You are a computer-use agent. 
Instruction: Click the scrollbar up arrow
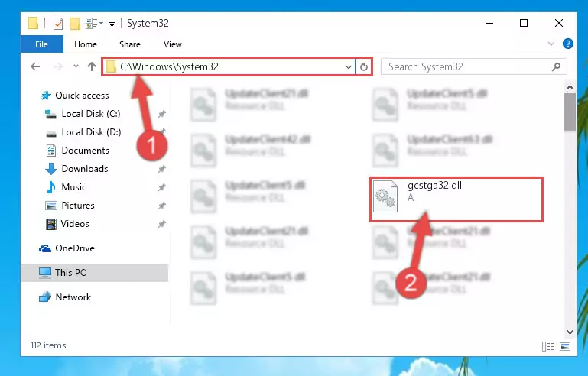[x=570, y=87]
